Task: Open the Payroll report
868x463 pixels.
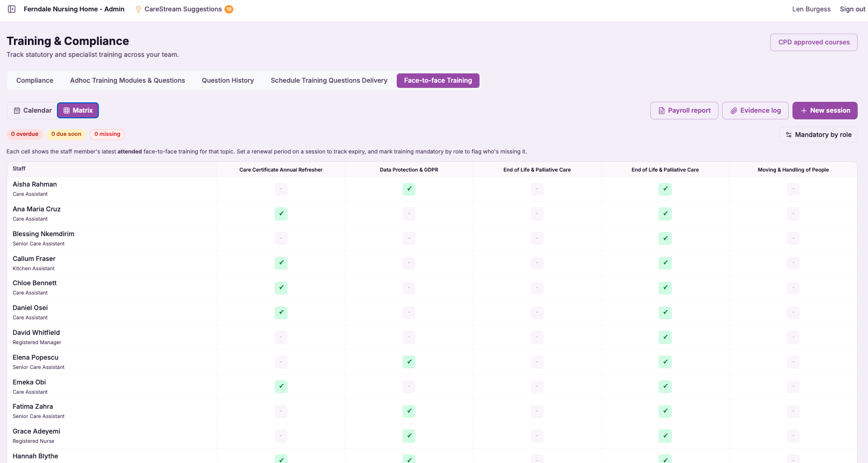Action: point(684,111)
